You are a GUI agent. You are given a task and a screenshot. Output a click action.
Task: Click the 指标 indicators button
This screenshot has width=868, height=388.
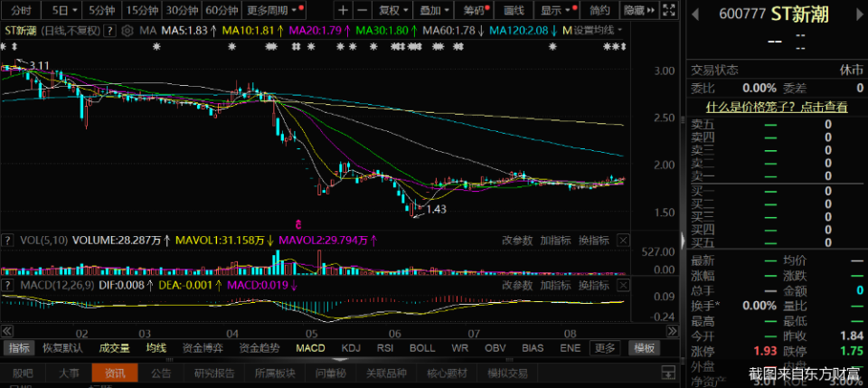pyautogui.click(x=20, y=348)
